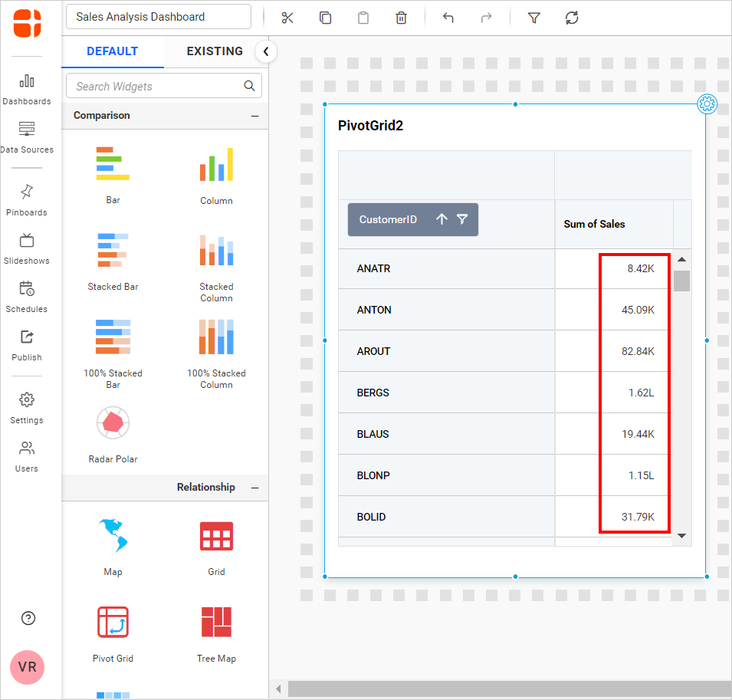This screenshot has height=700, width=732.
Task: Switch to the DEFAULT tab
Action: pyautogui.click(x=113, y=51)
